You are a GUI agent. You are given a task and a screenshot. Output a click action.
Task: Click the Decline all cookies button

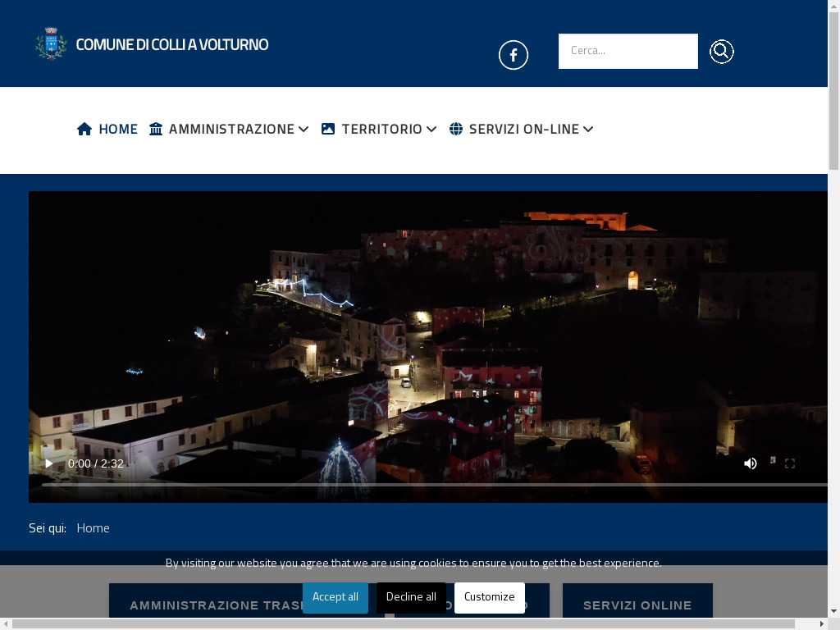[x=411, y=597]
